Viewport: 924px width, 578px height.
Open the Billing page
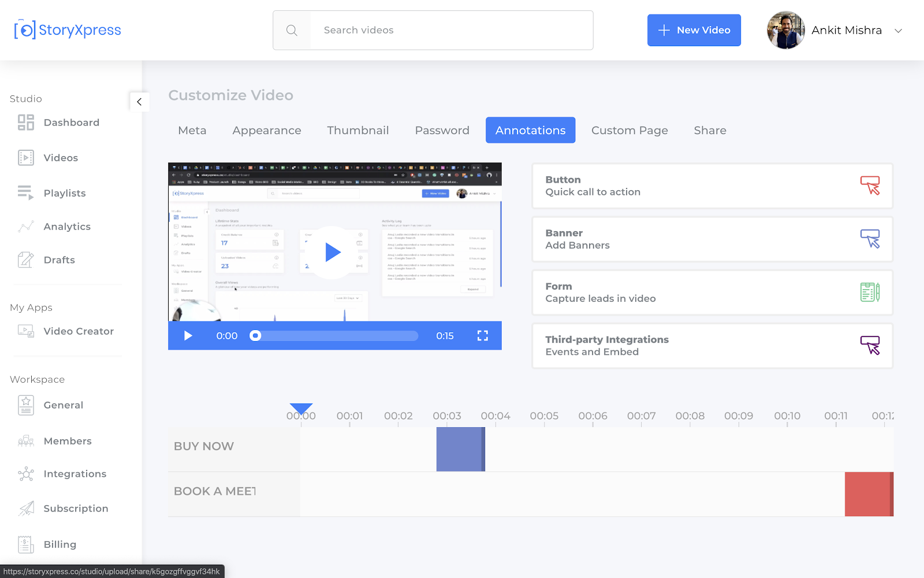coord(60,544)
